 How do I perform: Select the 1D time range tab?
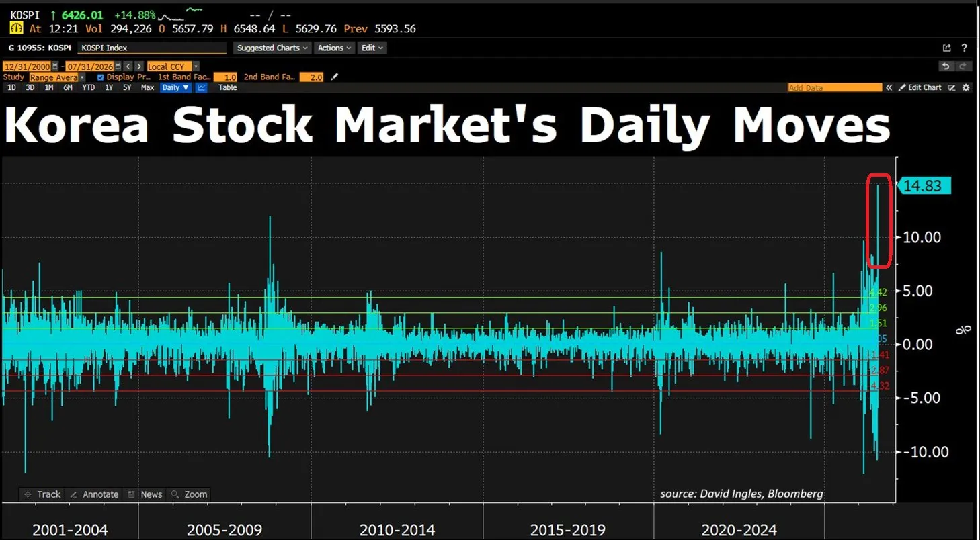click(x=11, y=87)
